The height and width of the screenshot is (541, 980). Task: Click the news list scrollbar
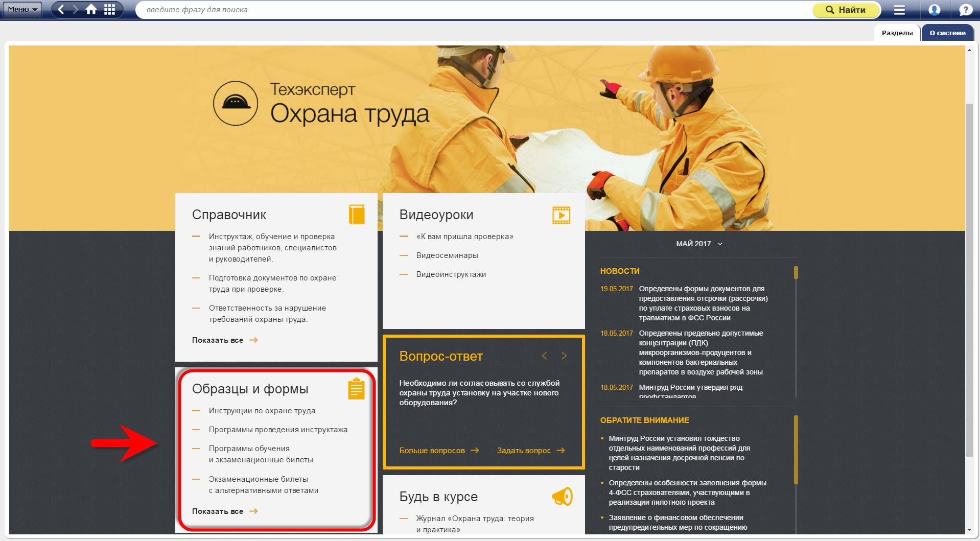pos(796,332)
